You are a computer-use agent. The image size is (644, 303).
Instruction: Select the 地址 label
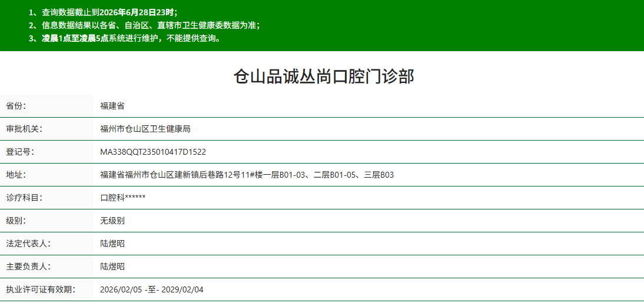(x=16, y=175)
